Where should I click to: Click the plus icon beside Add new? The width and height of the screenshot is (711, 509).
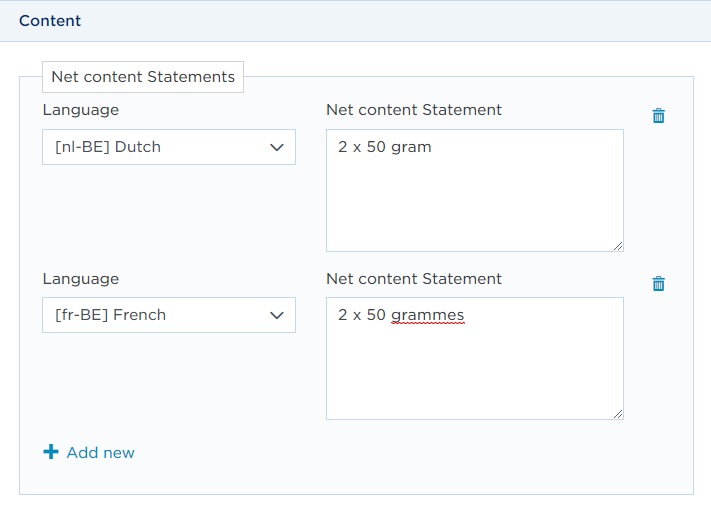(51, 452)
